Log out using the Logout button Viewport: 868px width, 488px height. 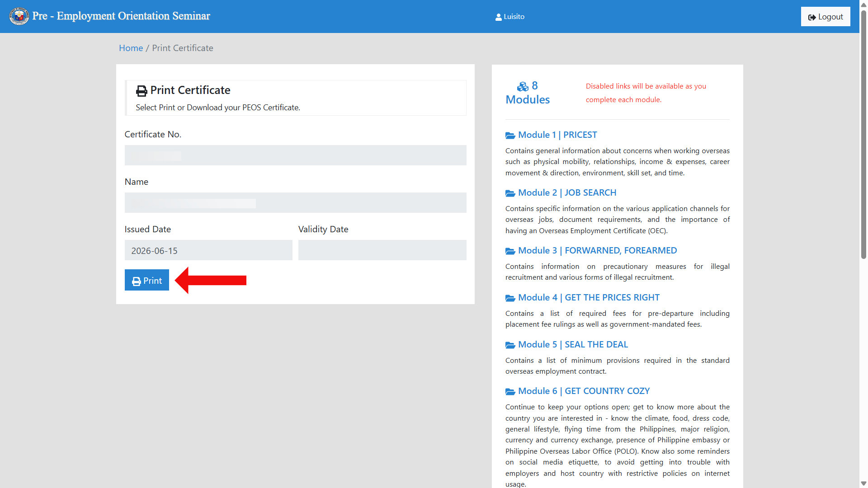coord(825,17)
